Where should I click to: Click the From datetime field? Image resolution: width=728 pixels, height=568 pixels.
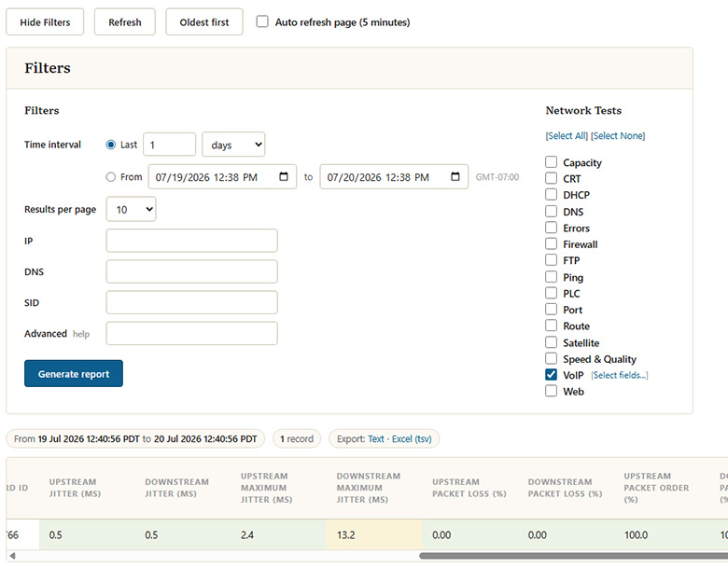click(222, 177)
